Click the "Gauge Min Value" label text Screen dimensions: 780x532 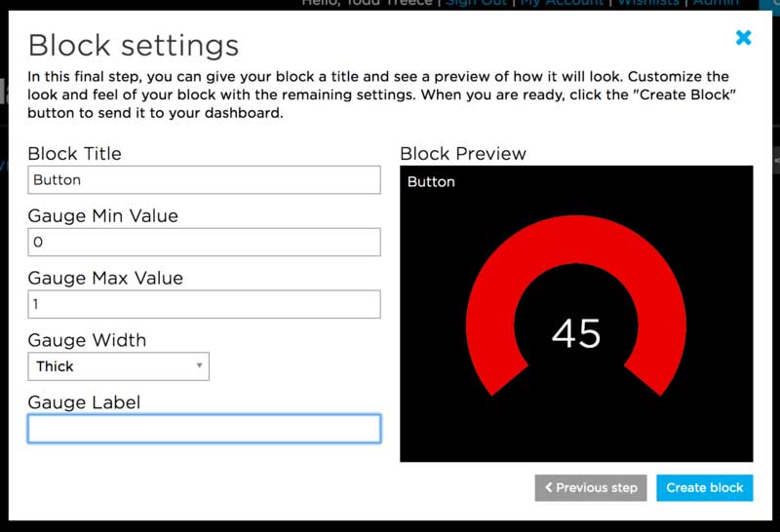[103, 216]
